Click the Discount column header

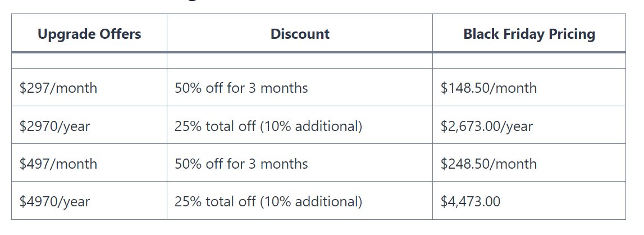pos(300,33)
